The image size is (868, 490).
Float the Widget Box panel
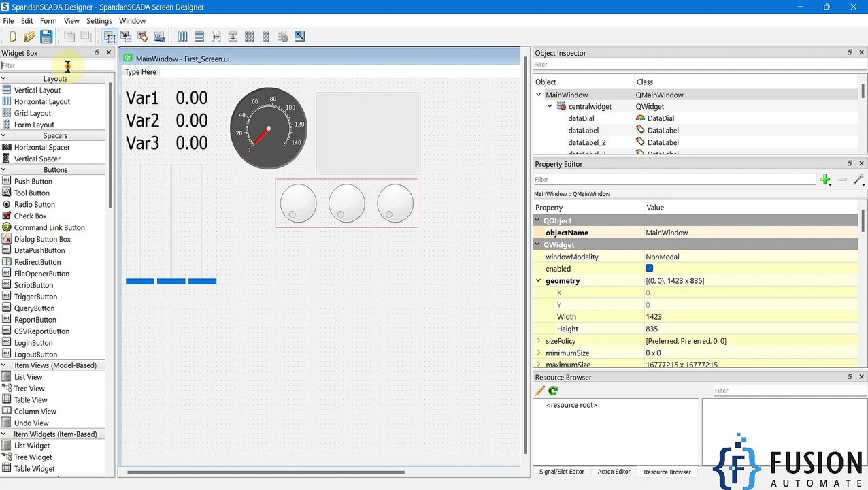(97, 52)
